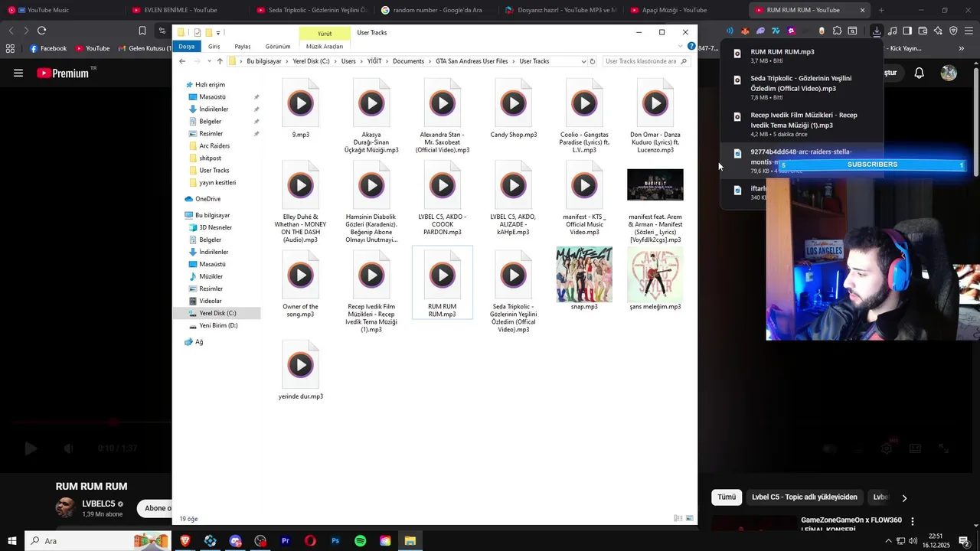The height and width of the screenshot is (551, 980).
Task: Open YouTube notifications bell
Action: pos(920,73)
